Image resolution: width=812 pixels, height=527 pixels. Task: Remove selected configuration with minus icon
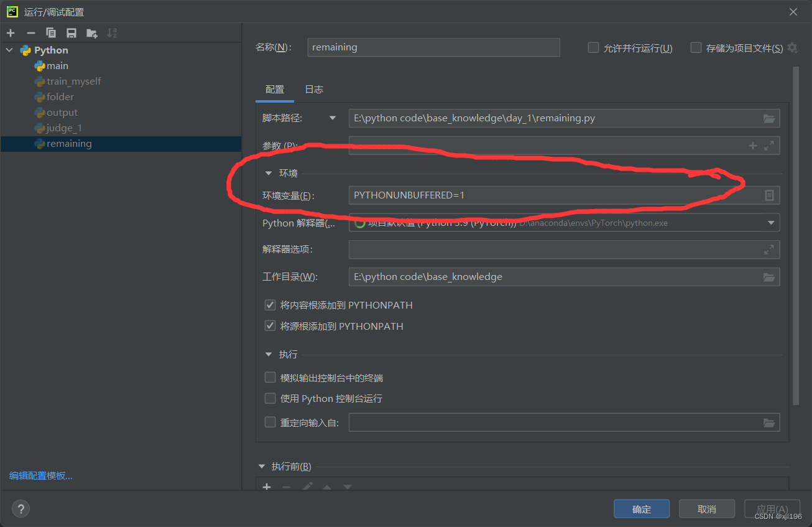point(31,33)
